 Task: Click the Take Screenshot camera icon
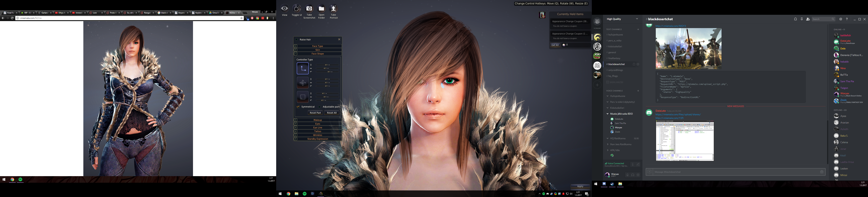tap(309, 9)
